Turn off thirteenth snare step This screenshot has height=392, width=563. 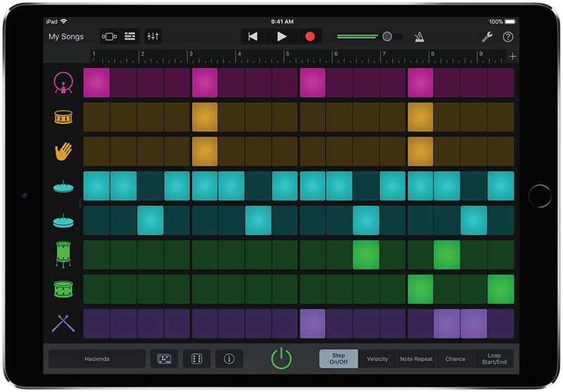420,117
